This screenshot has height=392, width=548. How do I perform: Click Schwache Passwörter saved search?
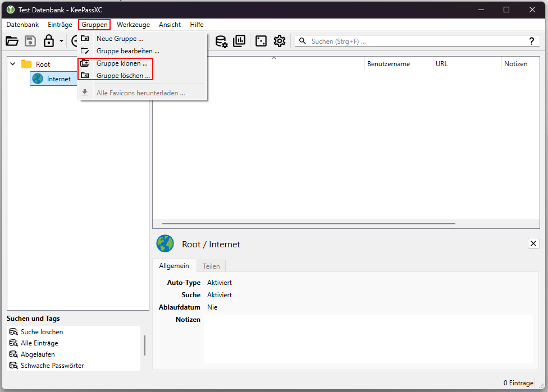click(52, 366)
